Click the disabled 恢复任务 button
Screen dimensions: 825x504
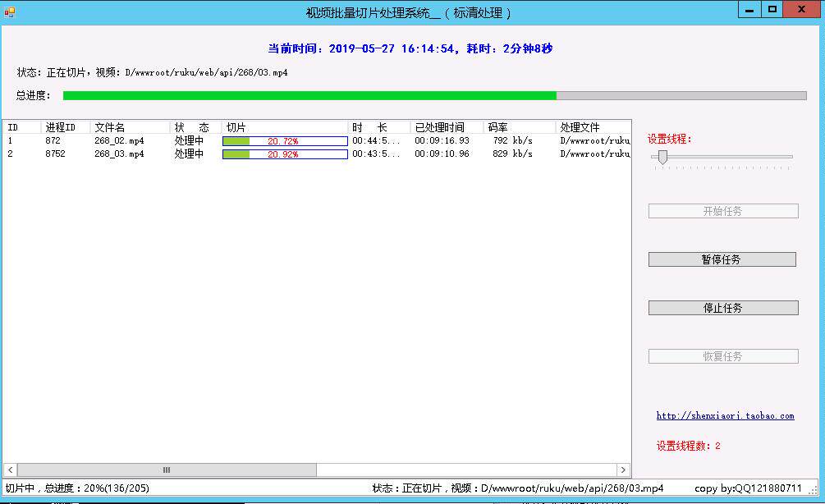(723, 356)
